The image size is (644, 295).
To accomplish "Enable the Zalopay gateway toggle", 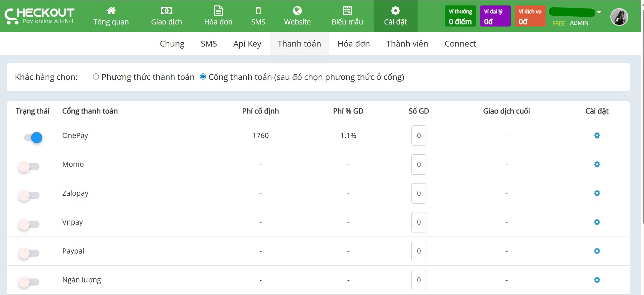I will [x=29, y=195].
